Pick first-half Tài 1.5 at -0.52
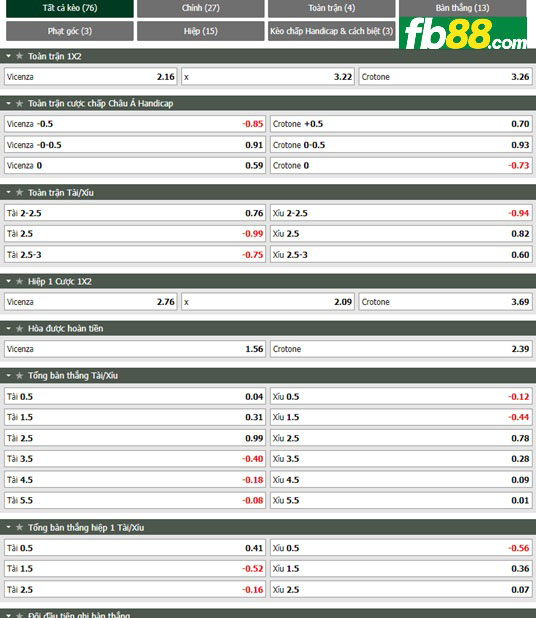The image size is (536, 618). 135,569
